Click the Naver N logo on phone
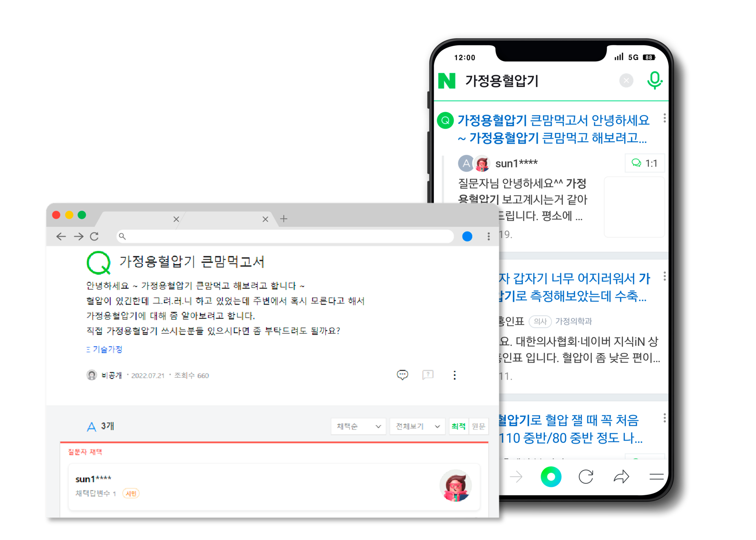Viewport: 756px width, 540px height. coord(447,81)
